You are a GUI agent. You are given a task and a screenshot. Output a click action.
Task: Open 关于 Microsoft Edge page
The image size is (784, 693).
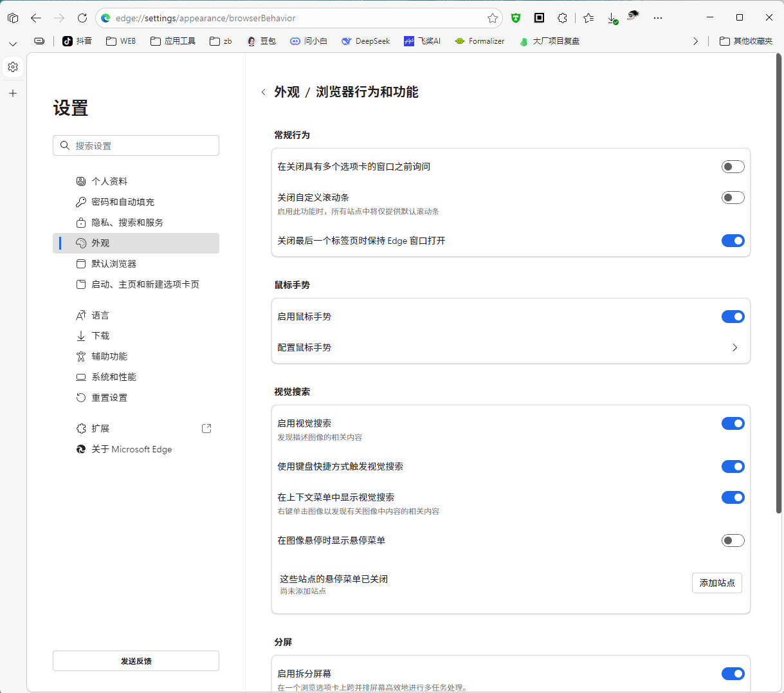(136, 449)
